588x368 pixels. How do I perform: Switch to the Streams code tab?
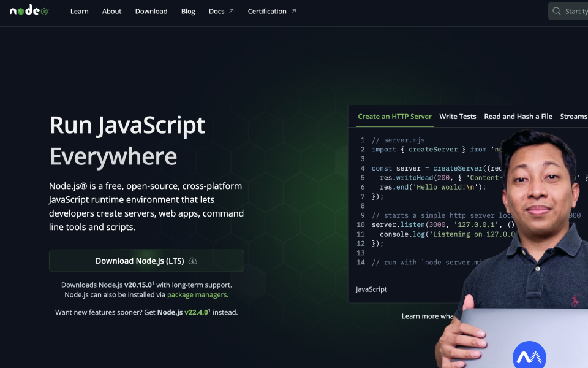(573, 117)
